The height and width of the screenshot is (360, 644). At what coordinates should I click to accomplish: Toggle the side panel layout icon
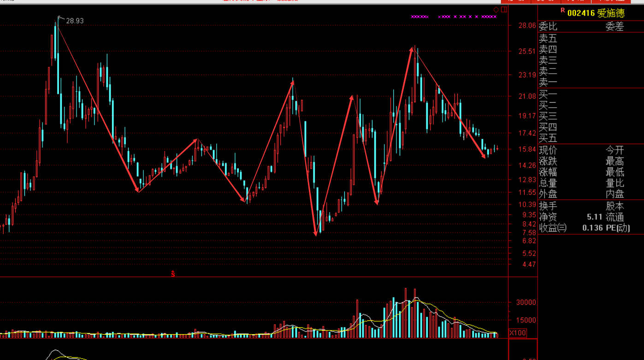pyautogui.click(x=504, y=9)
